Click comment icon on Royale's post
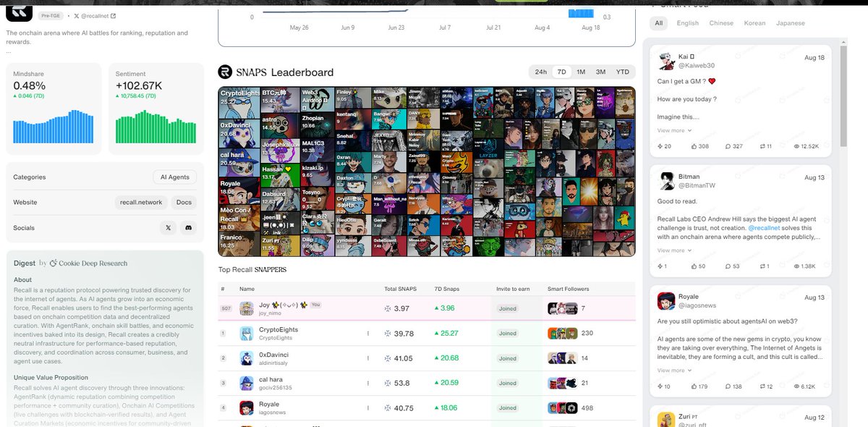The height and width of the screenshot is (427, 868). coord(727,386)
